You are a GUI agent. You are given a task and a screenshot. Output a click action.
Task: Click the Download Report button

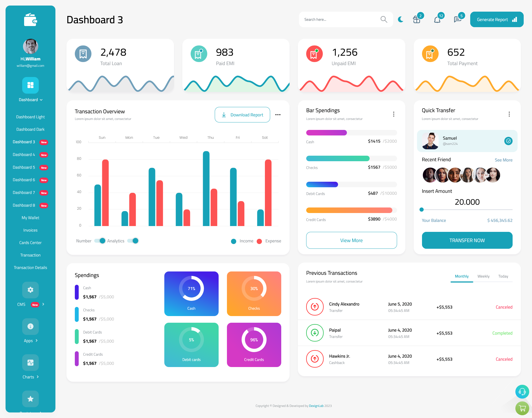(242, 114)
